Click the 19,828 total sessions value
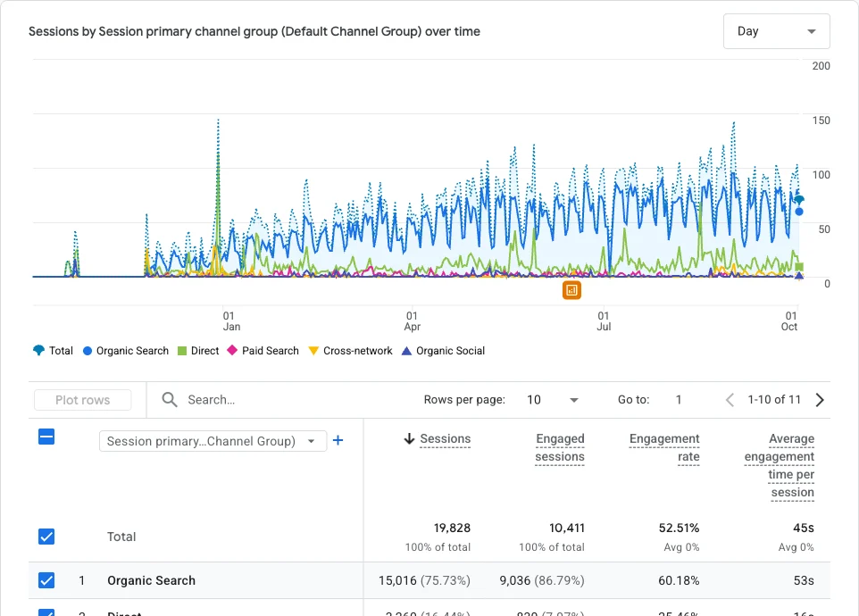The height and width of the screenshot is (616, 859). pyautogui.click(x=452, y=528)
